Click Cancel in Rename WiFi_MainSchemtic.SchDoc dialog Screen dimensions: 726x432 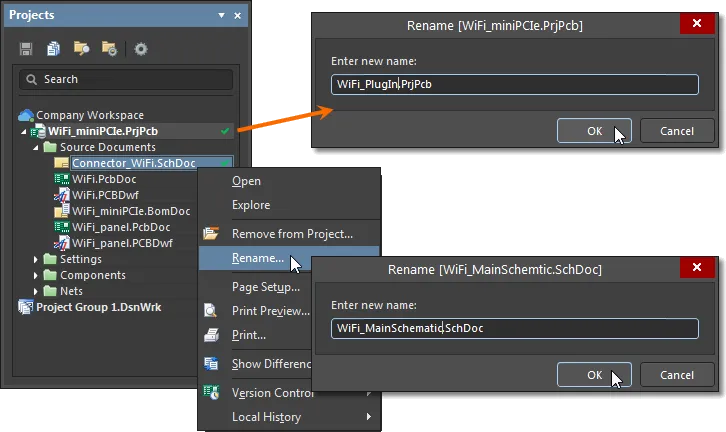click(676, 375)
